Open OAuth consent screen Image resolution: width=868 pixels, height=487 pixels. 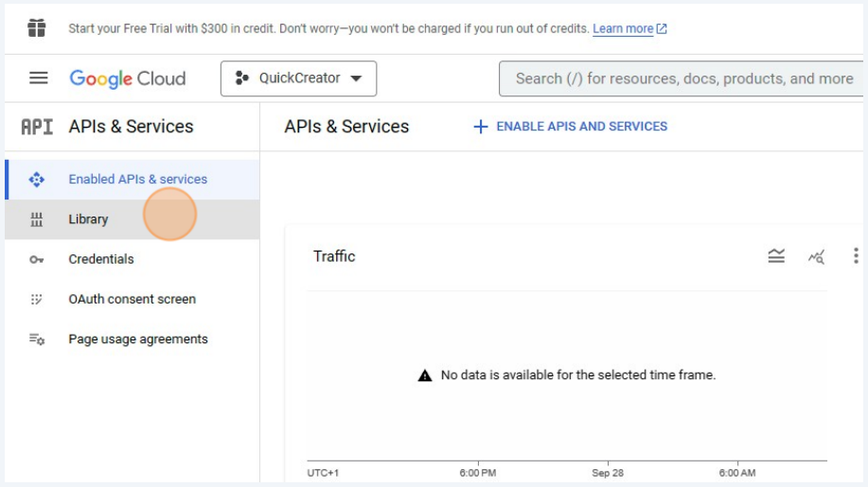point(133,299)
